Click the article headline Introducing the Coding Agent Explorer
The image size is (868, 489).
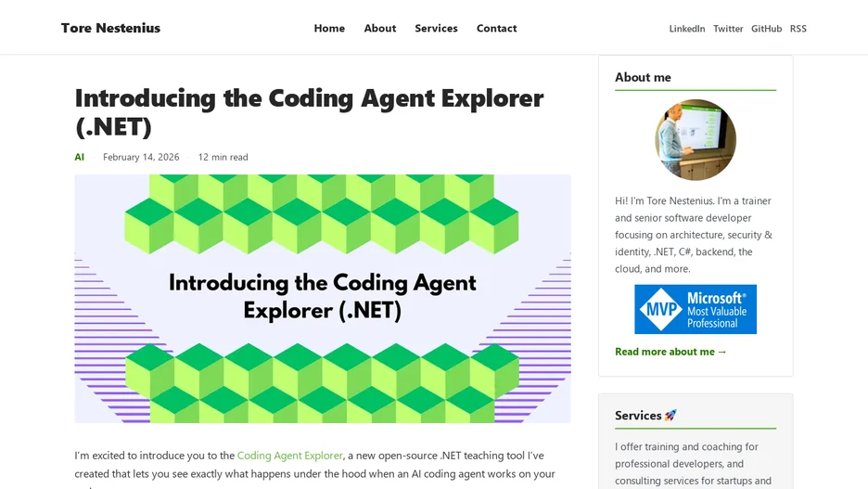point(310,112)
